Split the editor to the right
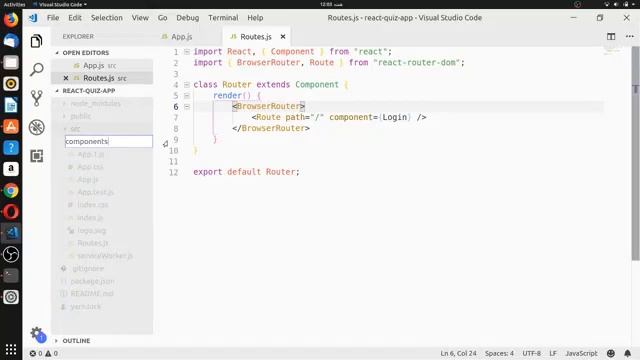Viewport: 640px width, 360px height. [x=611, y=36]
